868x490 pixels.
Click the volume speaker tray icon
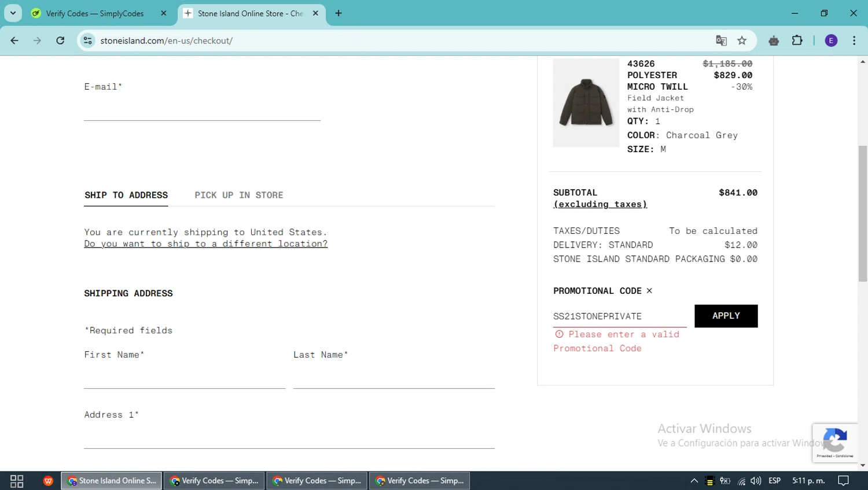(756, 481)
